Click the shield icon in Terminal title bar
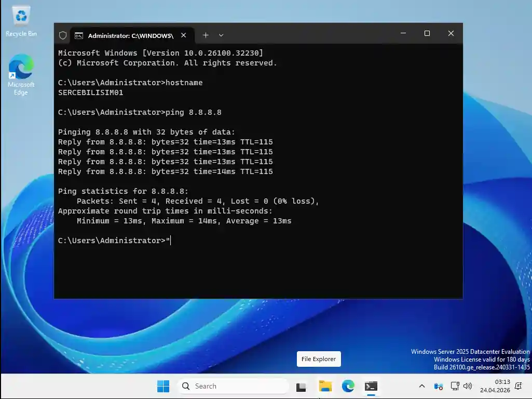Viewport: 532px width, 399px height. (x=63, y=35)
